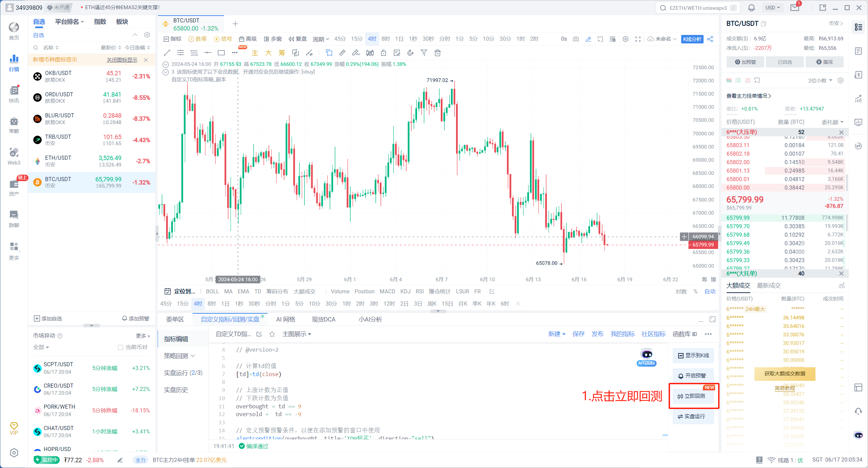Screen dimensions: 868x468
Task: Toggle the Volume indicator
Action: [340, 291]
